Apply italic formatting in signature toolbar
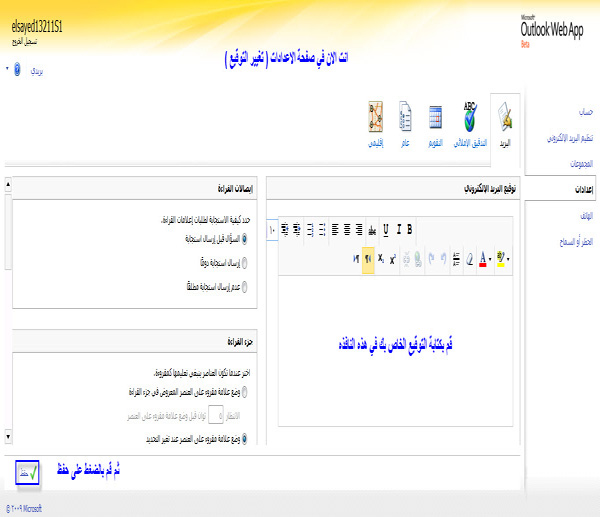This screenshot has height=517, width=600. tap(397, 229)
